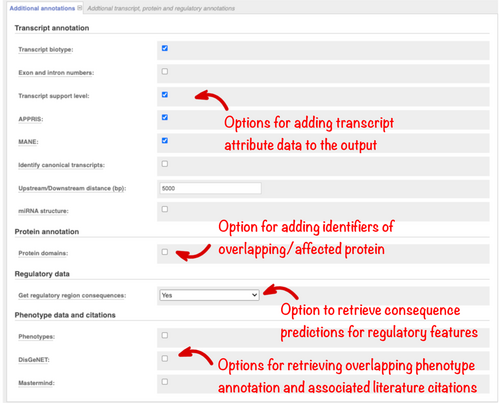Click the APPRIS label text
This screenshot has width=500, height=403.
tap(31, 119)
